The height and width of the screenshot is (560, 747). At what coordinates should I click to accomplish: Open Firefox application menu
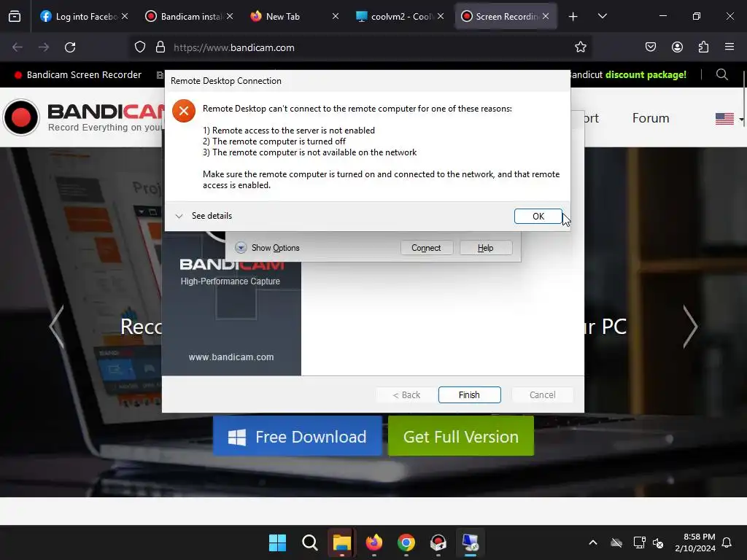pos(729,47)
